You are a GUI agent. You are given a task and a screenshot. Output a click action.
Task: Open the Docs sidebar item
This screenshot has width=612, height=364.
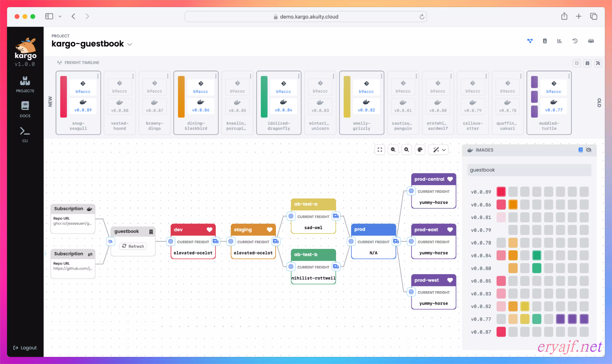click(25, 109)
